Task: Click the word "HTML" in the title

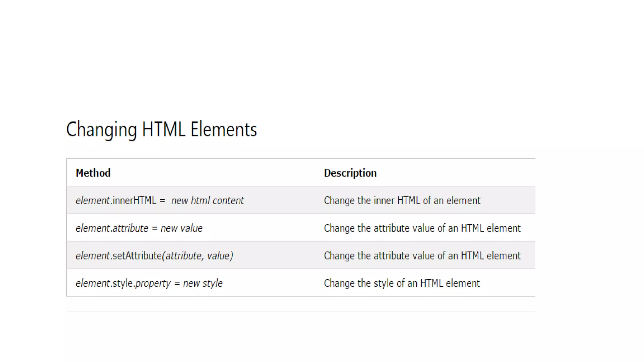Action: pos(164,129)
